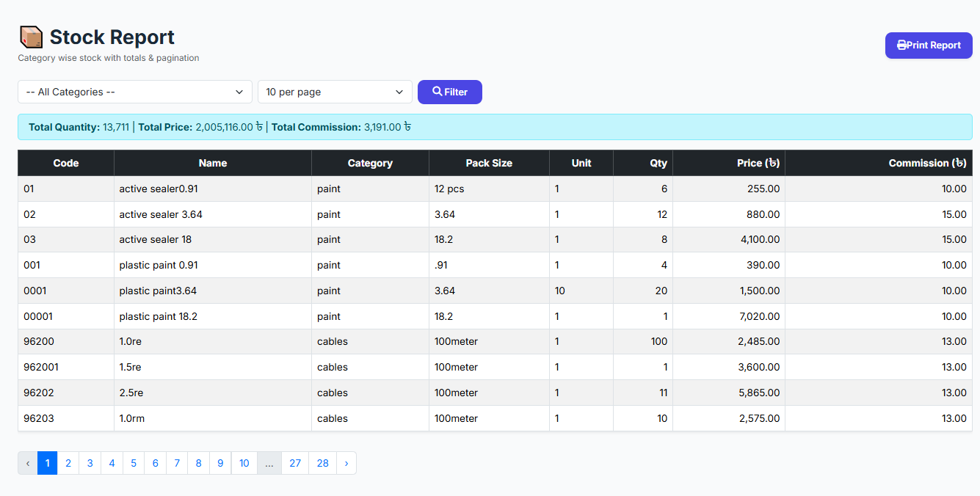Select page 10 in the pager
This screenshot has height=496, width=980.
click(x=244, y=463)
